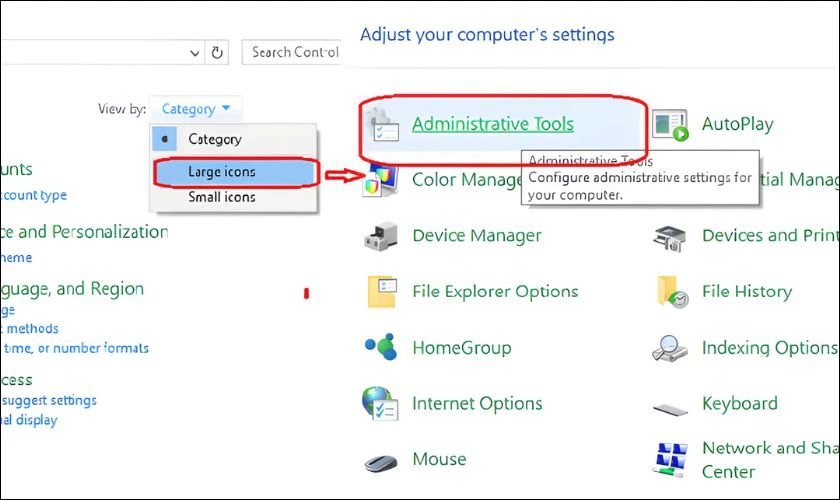Select the Category view option

214,139
